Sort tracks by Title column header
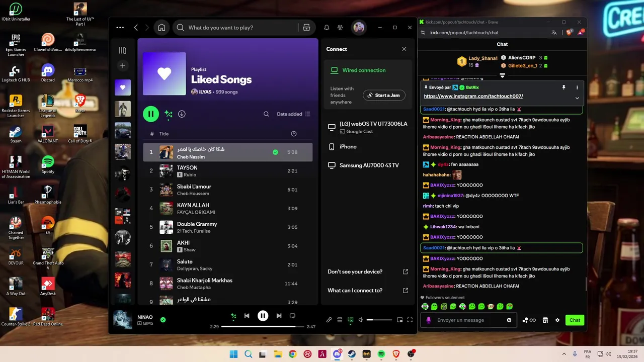 (x=164, y=134)
